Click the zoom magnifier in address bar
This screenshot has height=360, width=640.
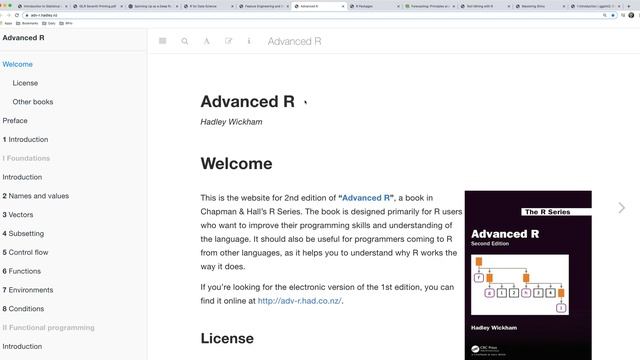coord(604,15)
